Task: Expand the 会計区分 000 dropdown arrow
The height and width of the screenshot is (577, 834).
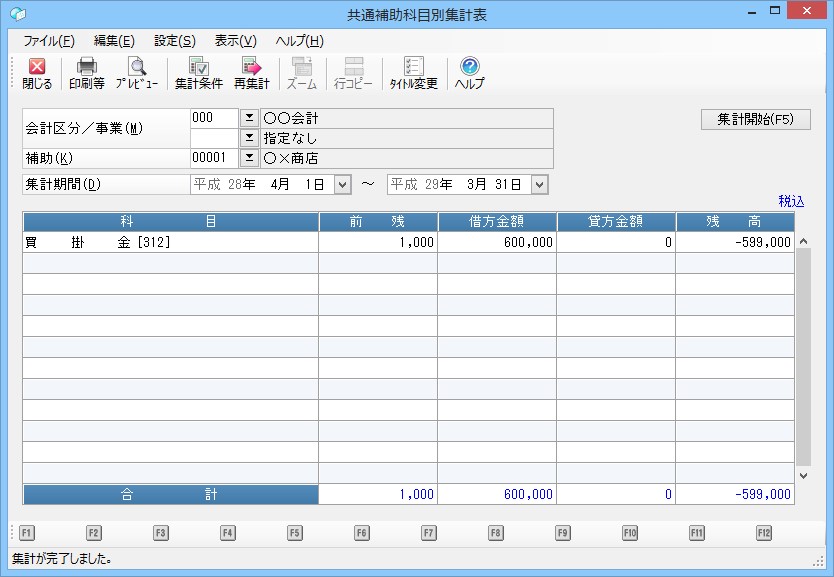Action: click(x=250, y=118)
